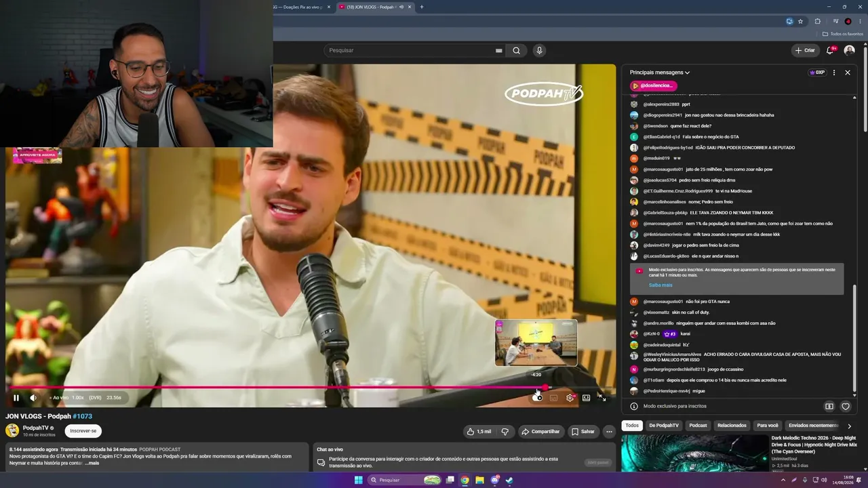Open the on-screen keyboard in search box
The width and height of the screenshot is (868, 488).
pyautogui.click(x=498, y=50)
